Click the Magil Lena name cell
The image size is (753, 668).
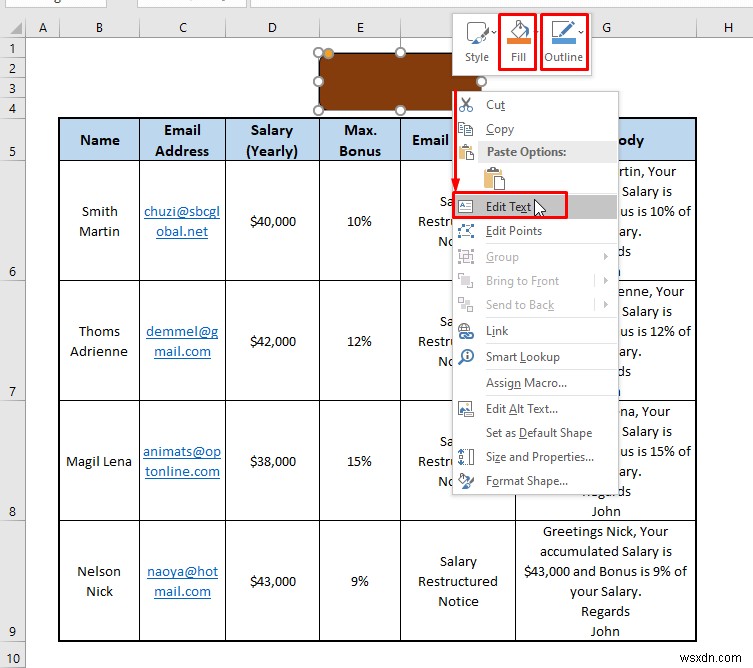click(x=99, y=461)
